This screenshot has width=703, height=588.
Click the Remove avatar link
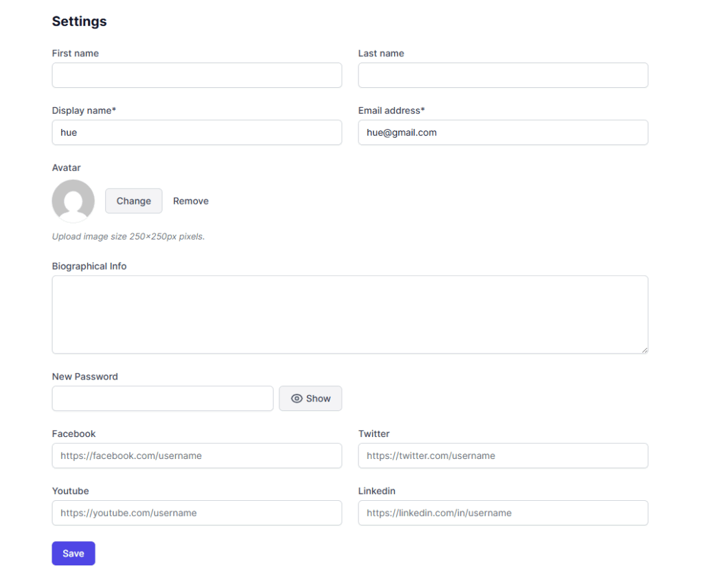coord(191,201)
